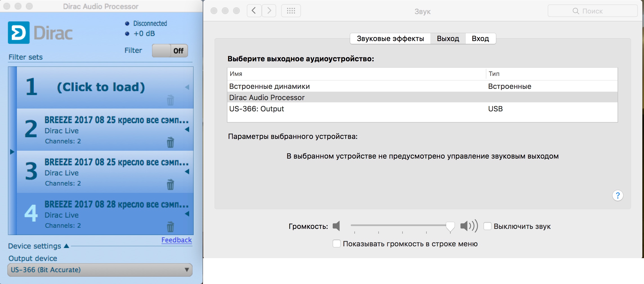The height and width of the screenshot is (284, 644).
Task: Check Показывать громкость в строке меню
Action: coord(337,244)
